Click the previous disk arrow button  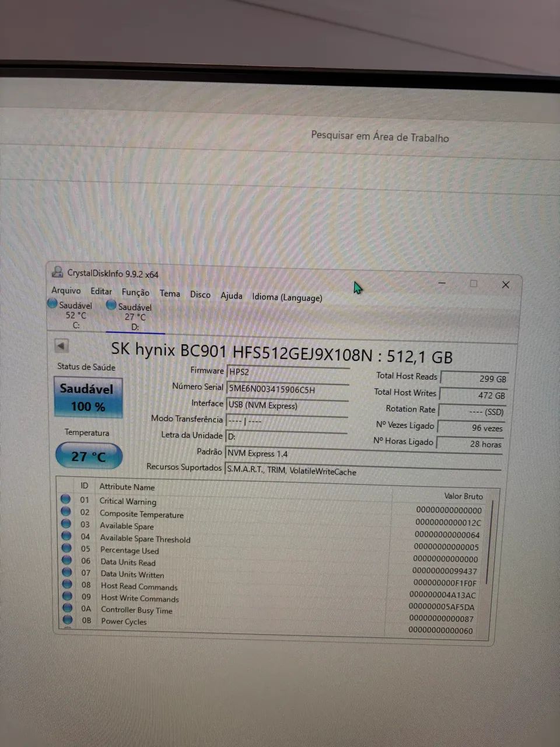(61, 345)
